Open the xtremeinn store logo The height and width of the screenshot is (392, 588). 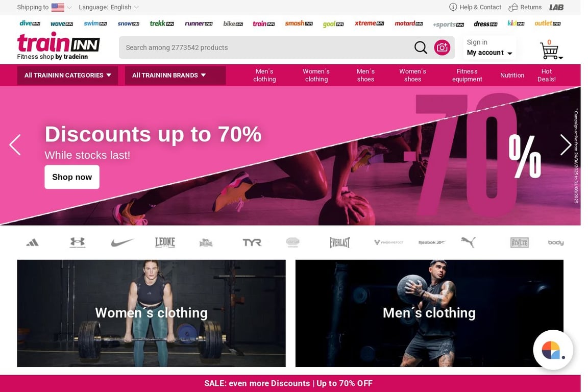(369, 23)
